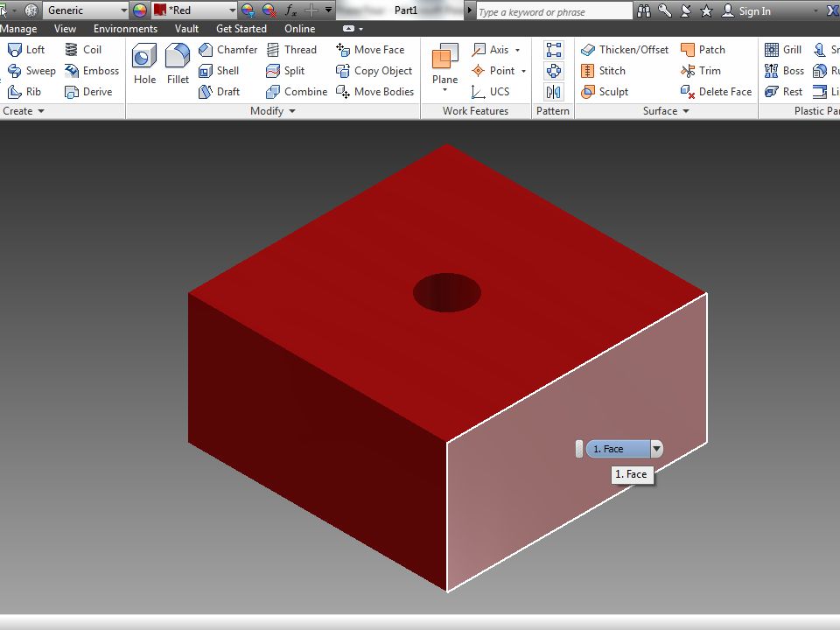Select the Delete Face tool

pyautogui.click(x=717, y=92)
